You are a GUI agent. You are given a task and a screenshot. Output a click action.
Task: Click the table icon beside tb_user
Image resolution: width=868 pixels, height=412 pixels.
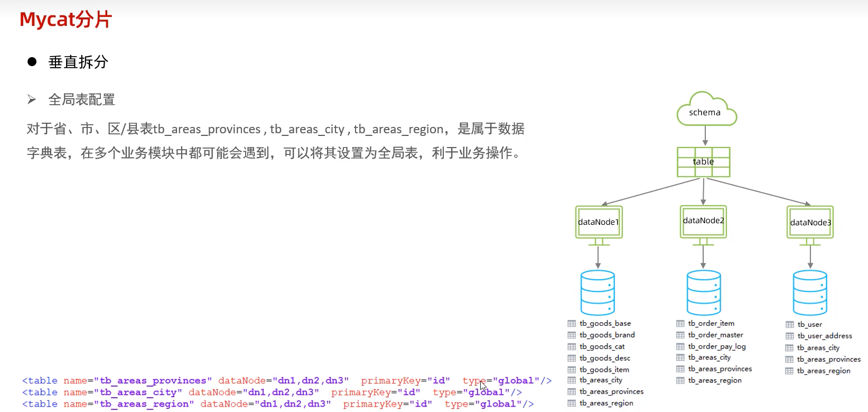click(790, 324)
